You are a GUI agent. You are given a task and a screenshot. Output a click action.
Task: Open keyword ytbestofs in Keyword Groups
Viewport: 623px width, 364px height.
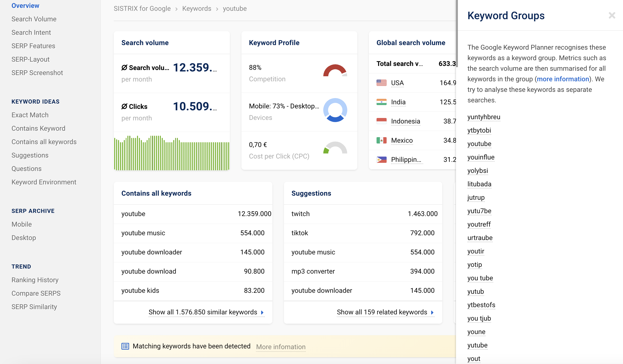click(481, 305)
